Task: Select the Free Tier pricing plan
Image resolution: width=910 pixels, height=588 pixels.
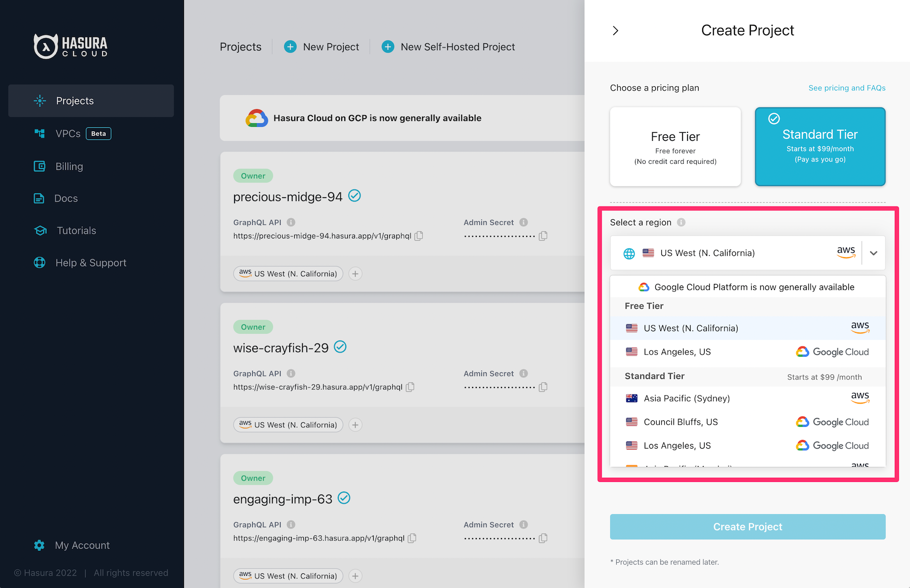Action: click(x=675, y=146)
